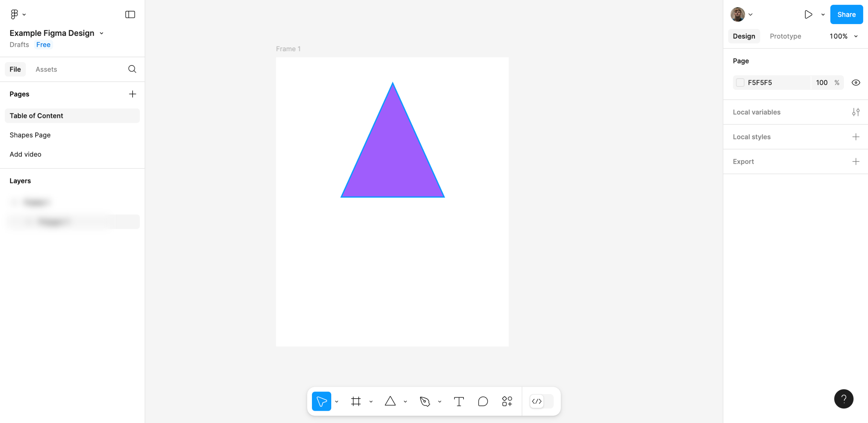Expand the zoom level 100% dropdown
The height and width of the screenshot is (423, 868).
pos(843,36)
